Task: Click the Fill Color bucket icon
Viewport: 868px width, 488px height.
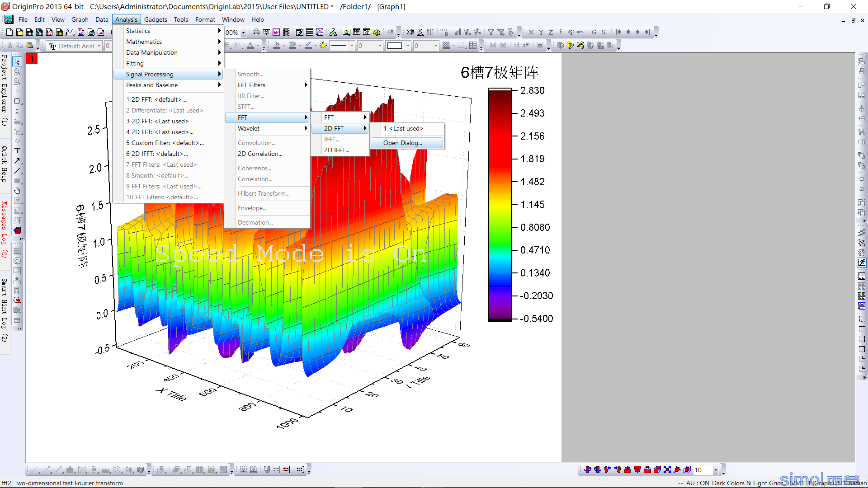Action: pyautogui.click(x=277, y=46)
